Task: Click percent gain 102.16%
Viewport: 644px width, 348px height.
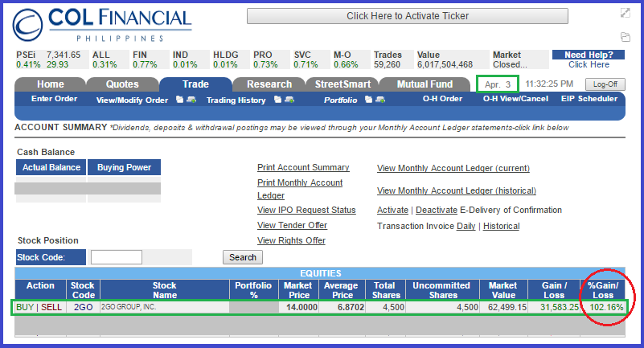Action: (606, 307)
